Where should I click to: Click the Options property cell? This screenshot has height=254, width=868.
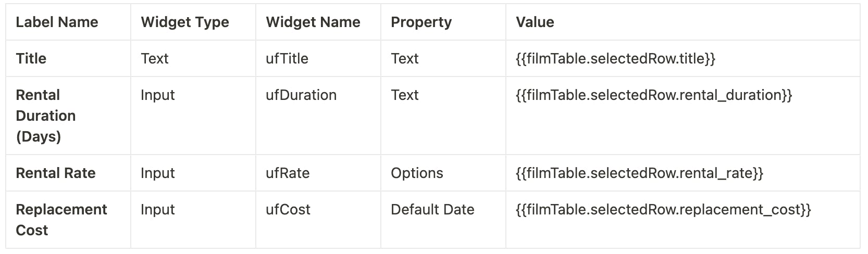[417, 173]
